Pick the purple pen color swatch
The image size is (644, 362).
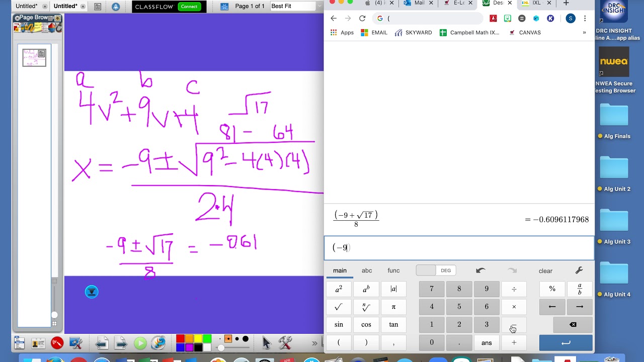click(189, 347)
